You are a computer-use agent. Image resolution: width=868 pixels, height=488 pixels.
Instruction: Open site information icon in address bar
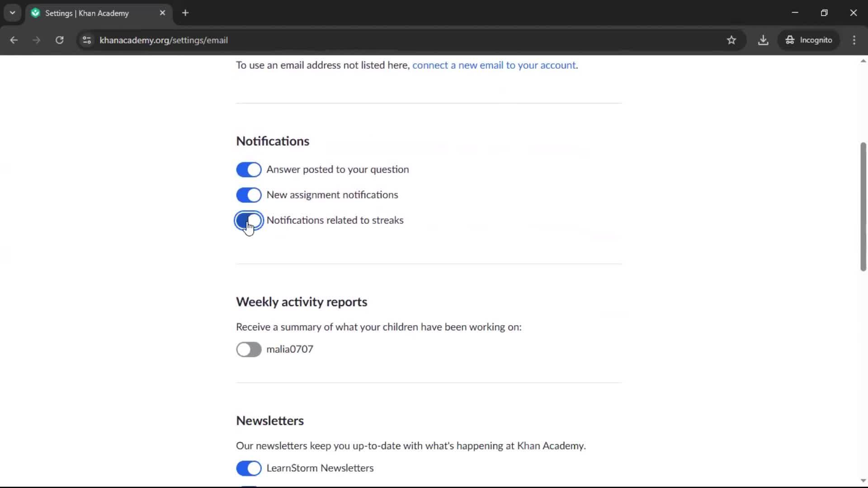click(x=87, y=40)
